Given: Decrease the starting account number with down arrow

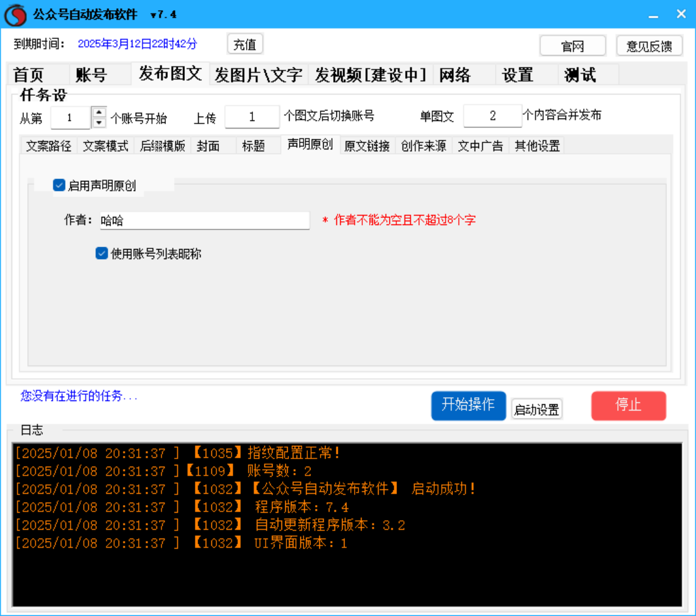Looking at the screenshot, I should click(x=99, y=123).
